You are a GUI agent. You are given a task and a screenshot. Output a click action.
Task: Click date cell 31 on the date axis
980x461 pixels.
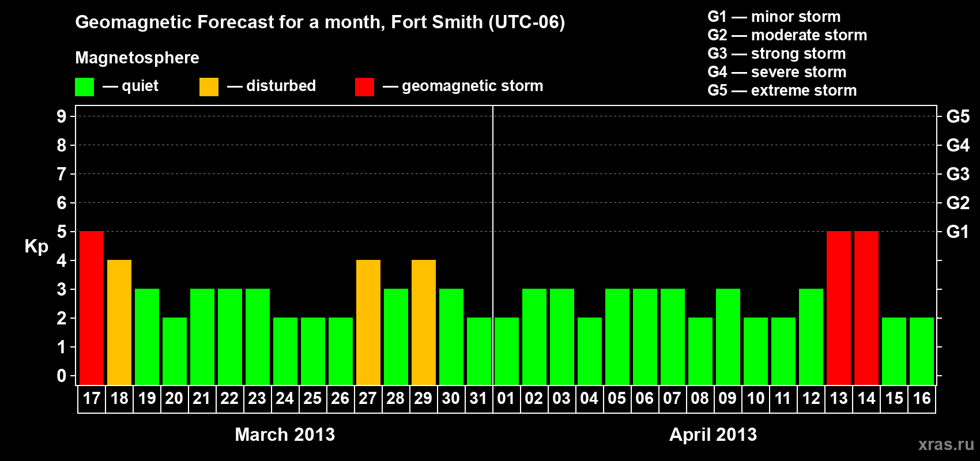479,399
